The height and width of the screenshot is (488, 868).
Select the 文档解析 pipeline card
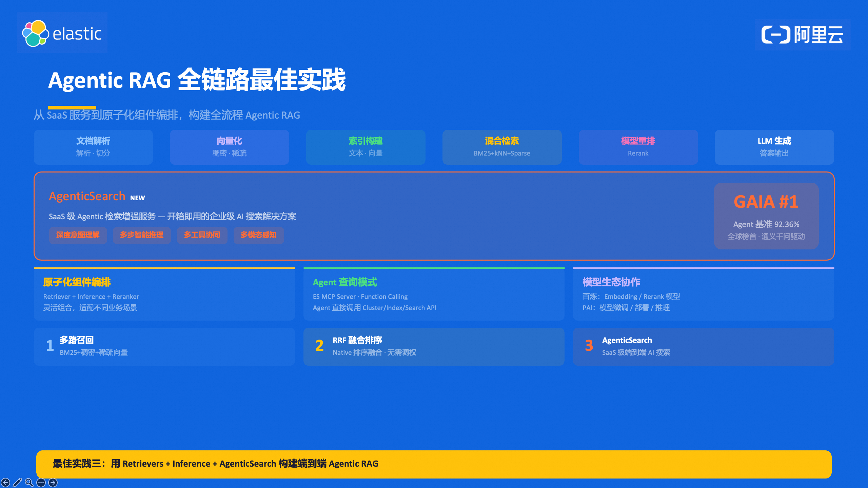click(x=93, y=147)
